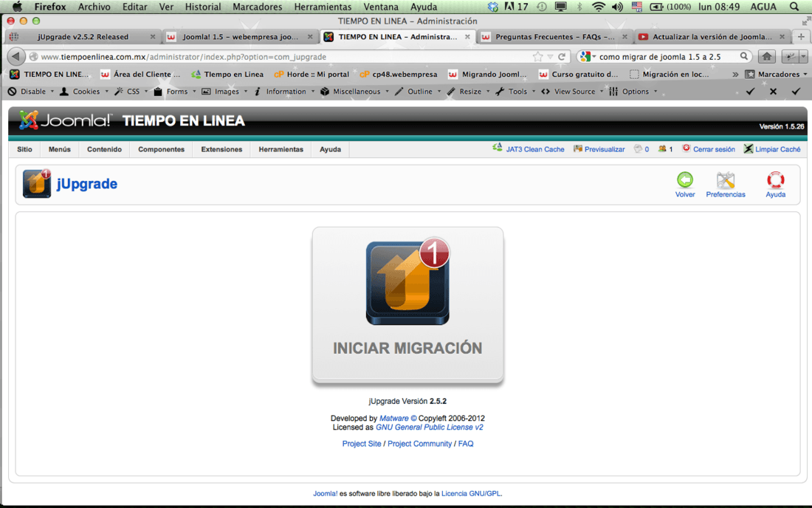Open Firefox Archivo menu
Image resolution: width=812 pixels, height=508 pixels.
pos(94,7)
